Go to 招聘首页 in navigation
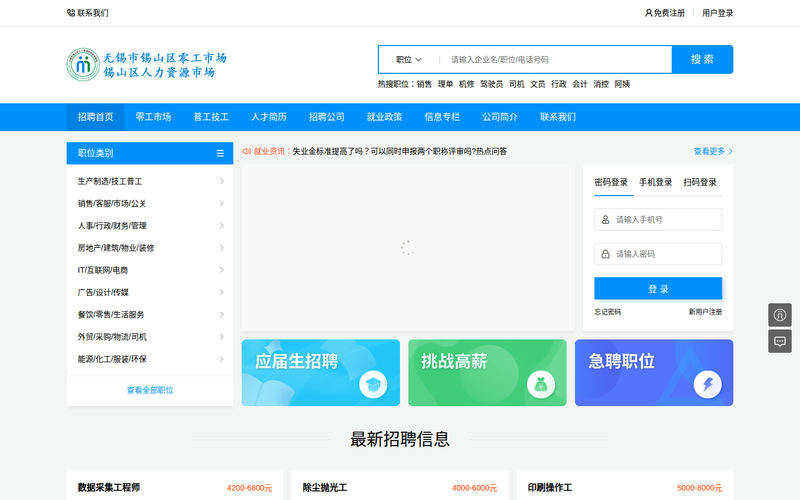The width and height of the screenshot is (800, 500). click(95, 117)
